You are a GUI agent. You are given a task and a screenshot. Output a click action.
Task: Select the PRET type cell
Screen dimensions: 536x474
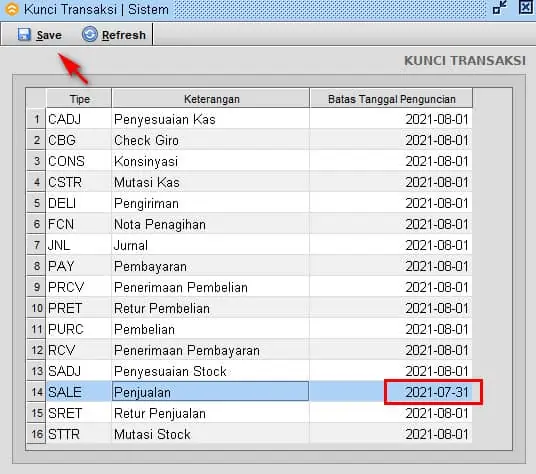79,308
